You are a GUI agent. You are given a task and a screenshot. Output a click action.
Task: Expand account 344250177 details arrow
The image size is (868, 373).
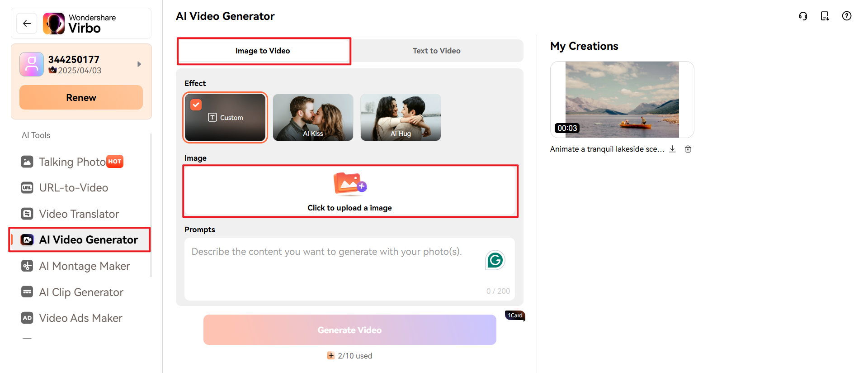pos(139,64)
